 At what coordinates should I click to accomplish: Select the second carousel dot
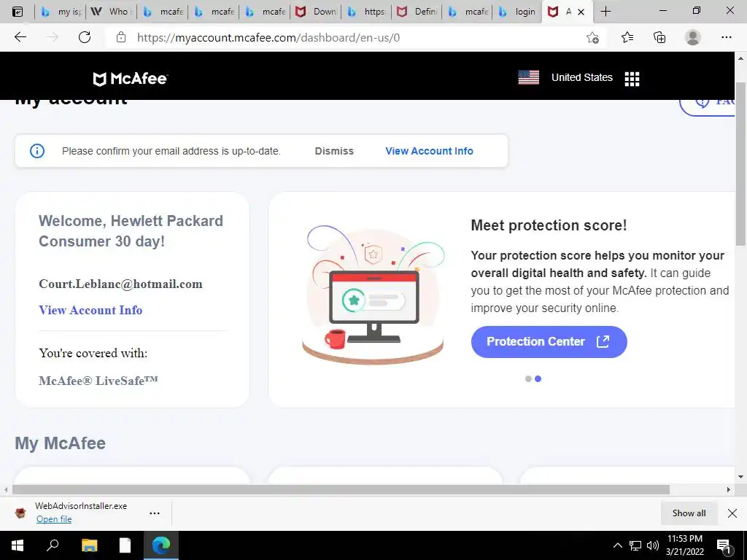pos(538,378)
